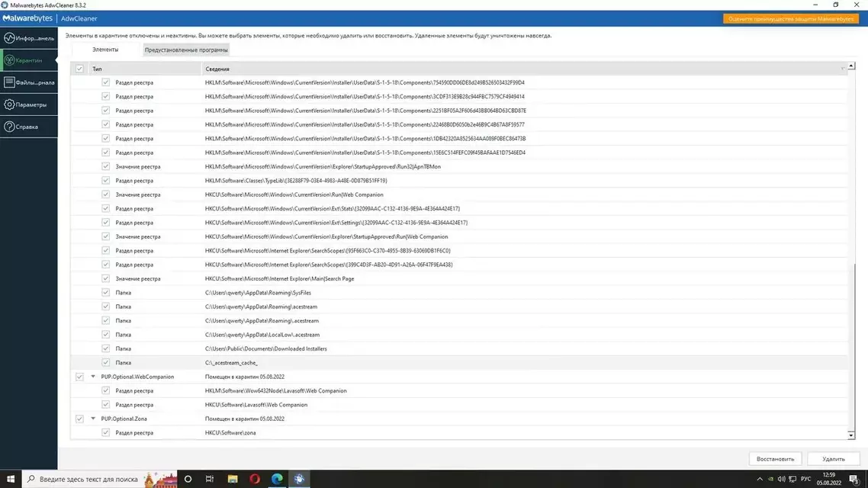Collapse the PUP.Optional.Zona group
This screenshot has width=868, height=488.
click(x=93, y=419)
